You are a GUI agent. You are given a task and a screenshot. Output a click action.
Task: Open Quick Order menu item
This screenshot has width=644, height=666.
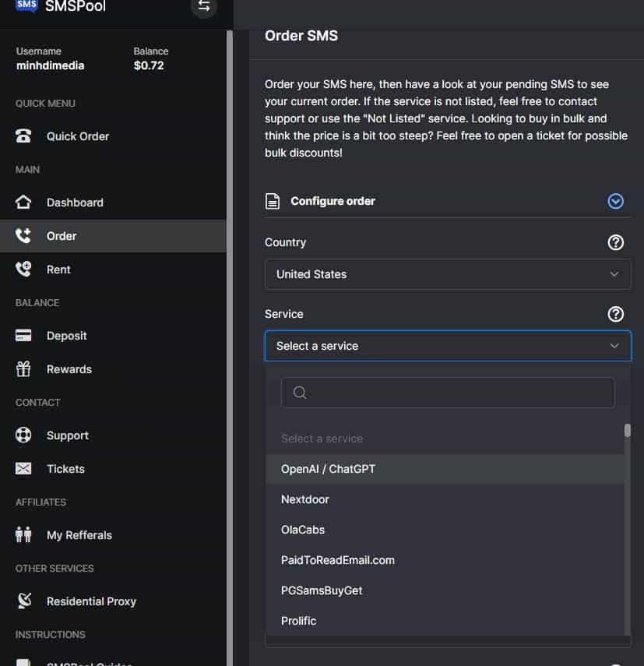pyautogui.click(x=113, y=136)
